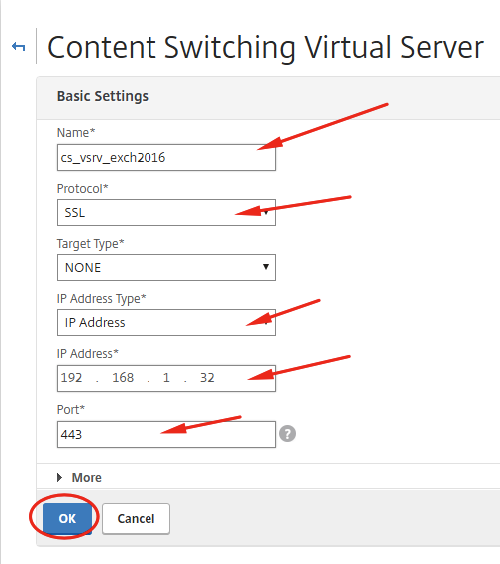Viewport: 500px width, 564px height.
Task: Open the help icon beside Port
Action: point(287,433)
